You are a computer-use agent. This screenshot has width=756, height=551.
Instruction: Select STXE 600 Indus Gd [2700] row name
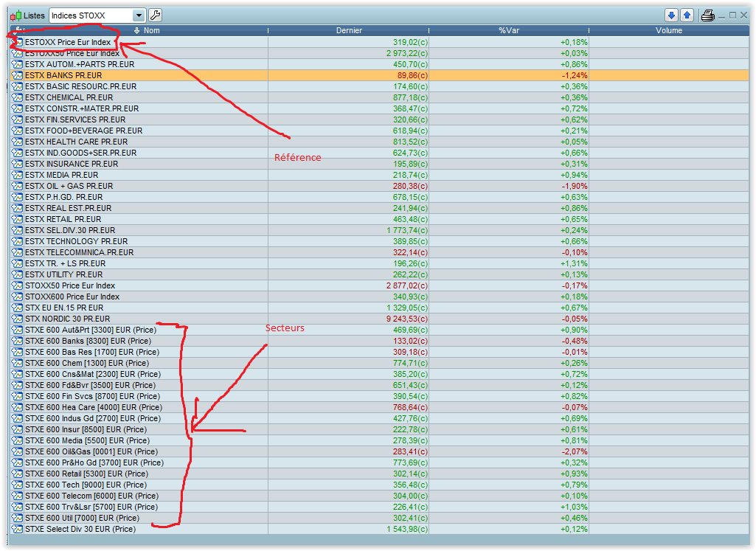(x=93, y=418)
